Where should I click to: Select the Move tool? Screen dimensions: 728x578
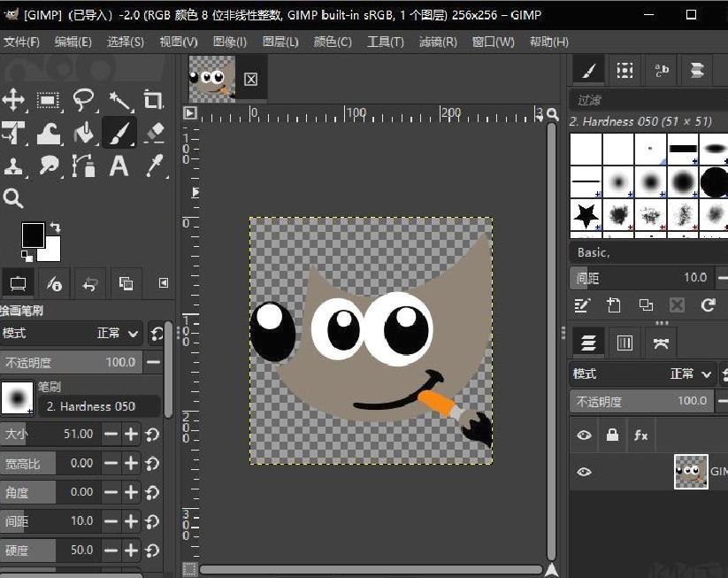pyautogui.click(x=14, y=100)
